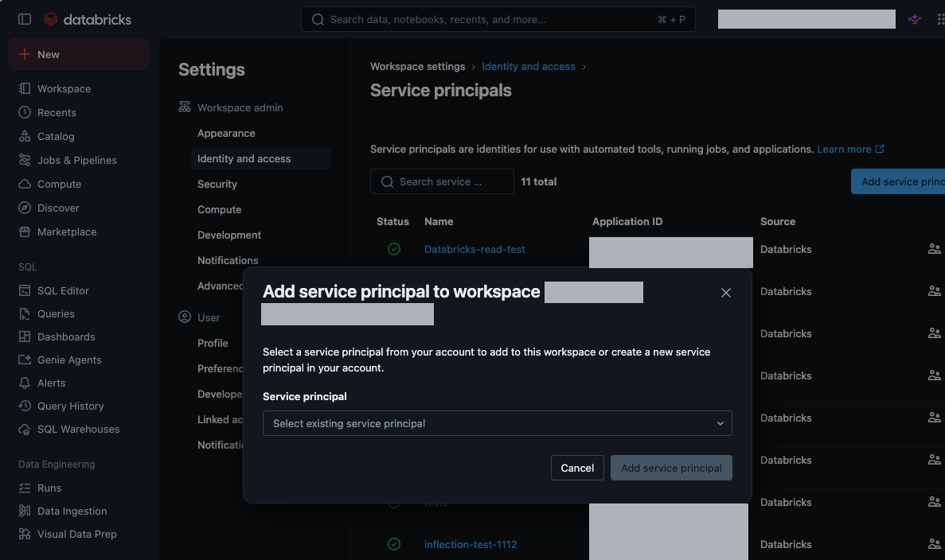This screenshot has height=560, width=945.
Task: Click Identity and access breadcrumb link
Action: [529, 66]
